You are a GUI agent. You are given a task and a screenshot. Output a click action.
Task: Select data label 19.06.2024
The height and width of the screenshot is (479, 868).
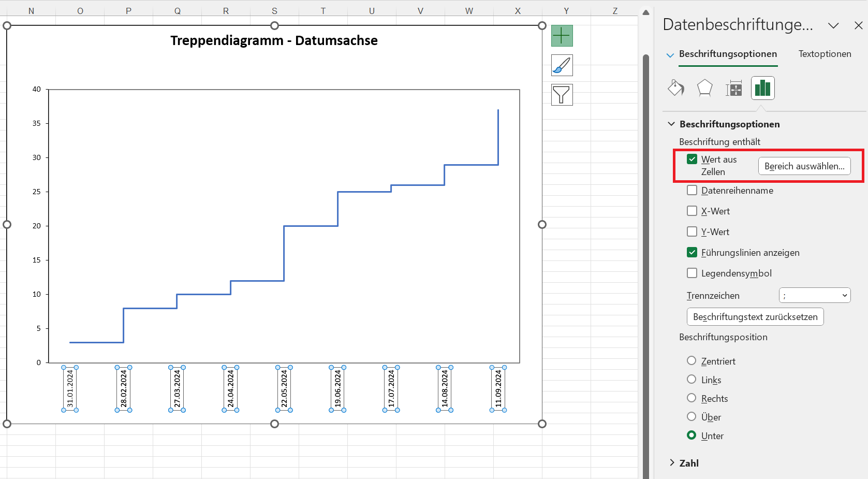tap(337, 389)
